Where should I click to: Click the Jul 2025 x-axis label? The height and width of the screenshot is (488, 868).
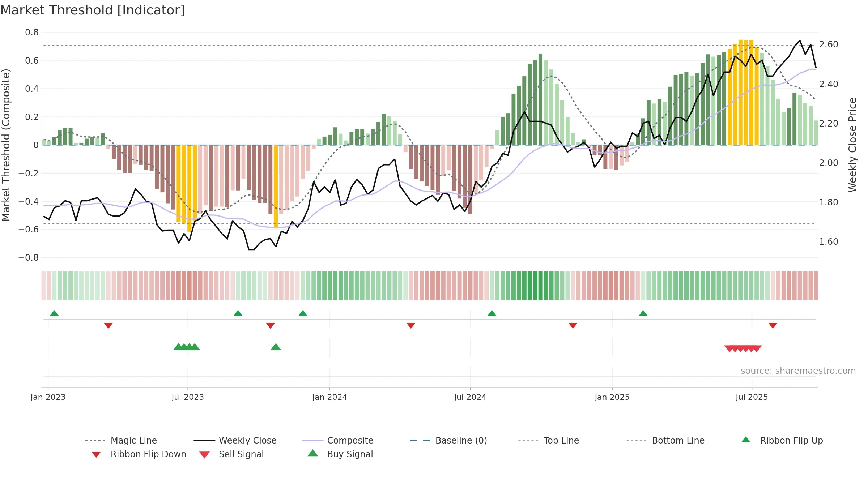pyautogui.click(x=752, y=397)
